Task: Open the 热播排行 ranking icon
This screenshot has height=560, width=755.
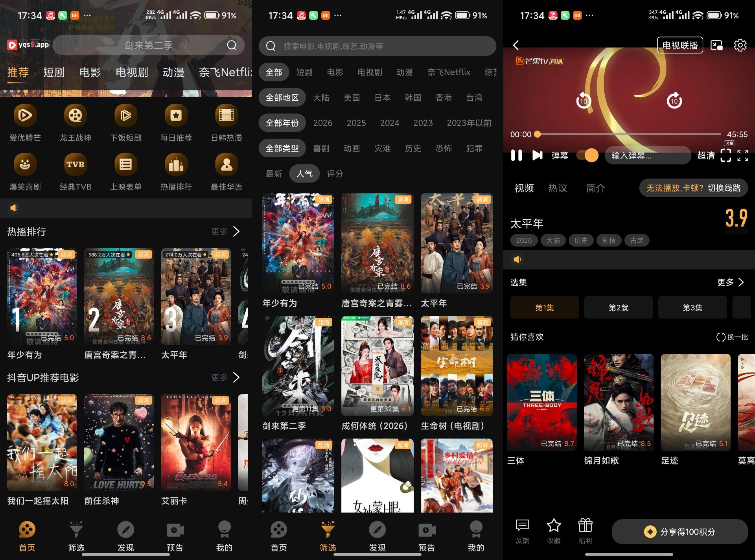Action: click(x=176, y=164)
